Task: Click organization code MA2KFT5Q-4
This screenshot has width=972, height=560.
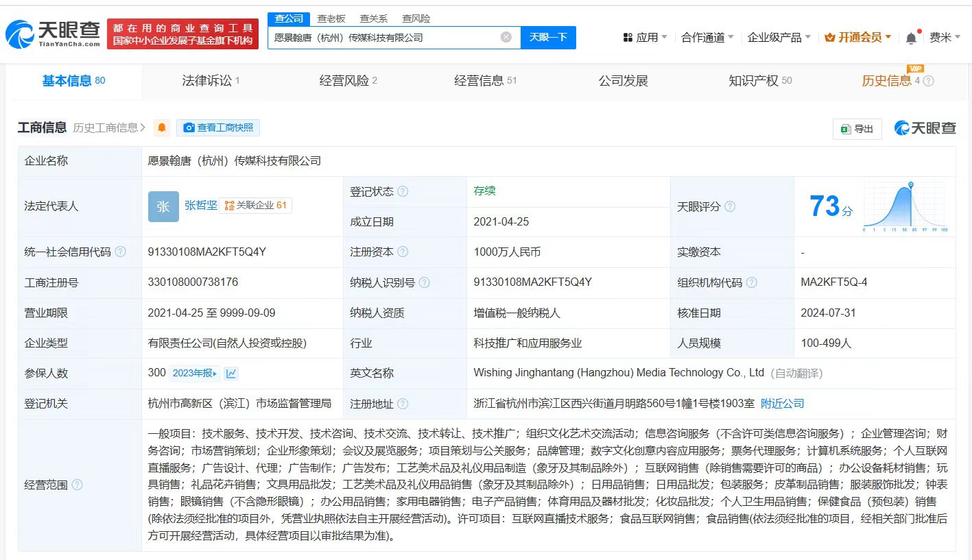Action: 834,282
